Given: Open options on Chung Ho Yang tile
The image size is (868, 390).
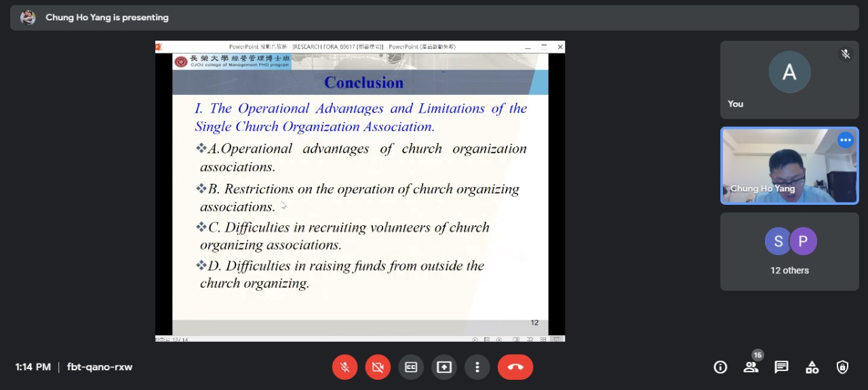Looking at the screenshot, I should (x=845, y=140).
